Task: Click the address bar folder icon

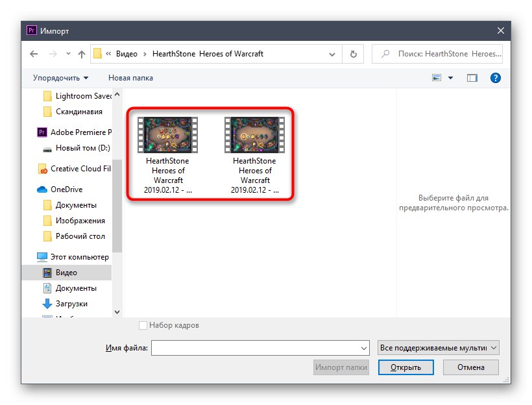Action: pos(97,54)
